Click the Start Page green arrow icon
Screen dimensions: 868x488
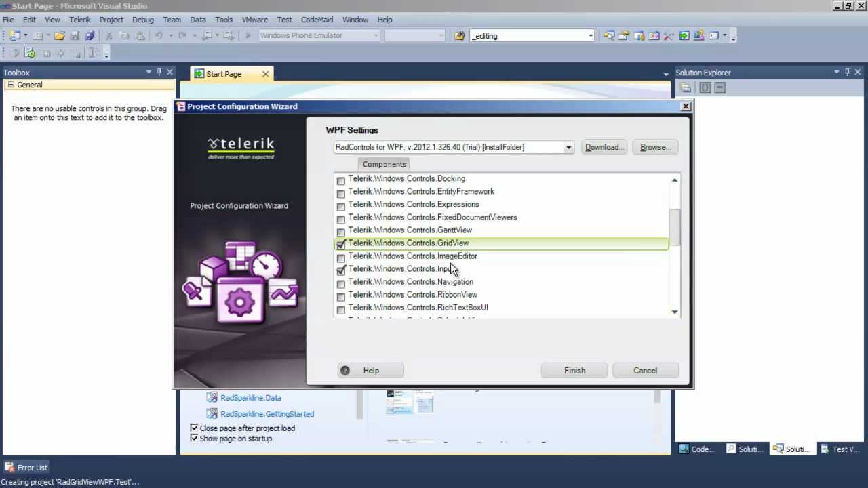(x=684, y=35)
